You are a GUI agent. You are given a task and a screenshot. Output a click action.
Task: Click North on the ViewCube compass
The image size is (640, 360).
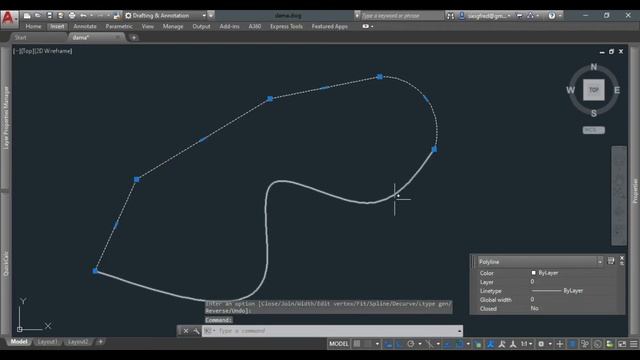(x=593, y=67)
